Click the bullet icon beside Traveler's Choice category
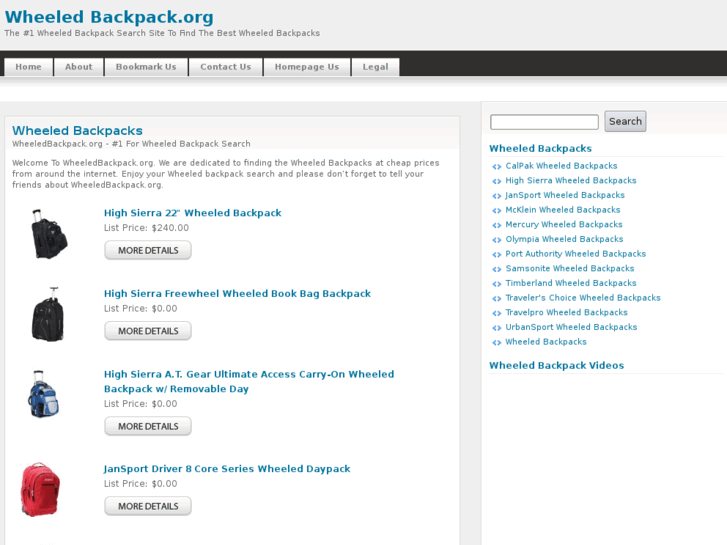Image resolution: width=727 pixels, height=545 pixels. (497, 299)
